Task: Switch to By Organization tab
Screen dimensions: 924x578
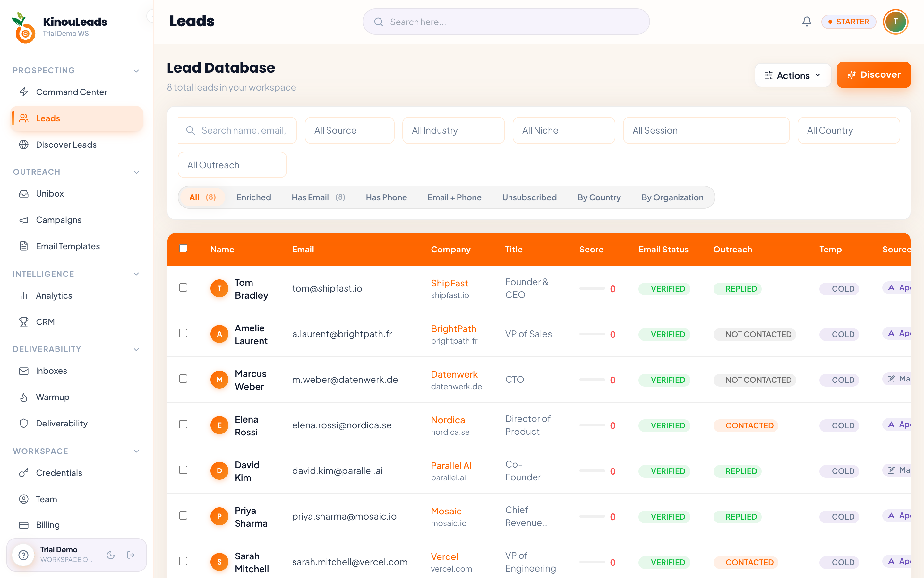Action: coord(672,197)
